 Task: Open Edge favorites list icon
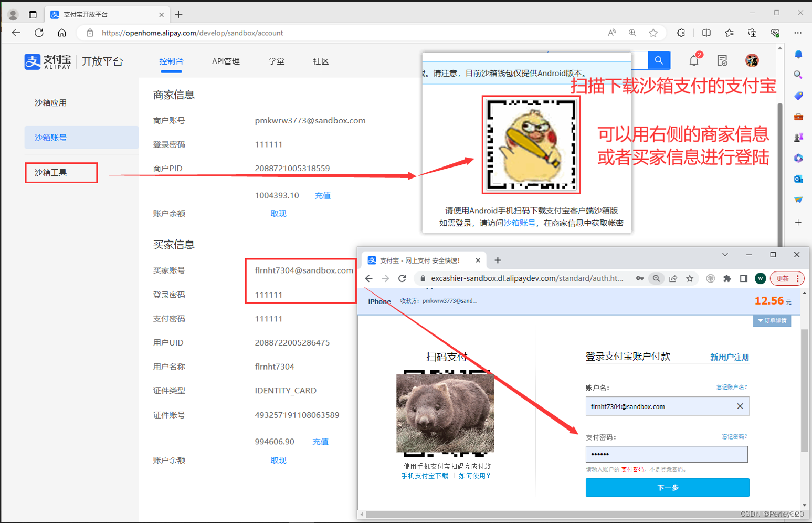click(x=730, y=33)
